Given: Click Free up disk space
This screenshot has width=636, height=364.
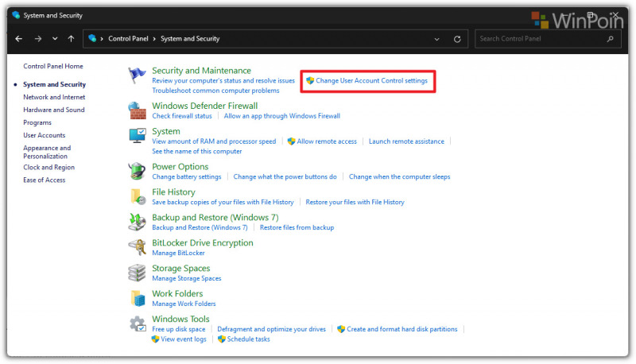Looking at the screenshot, I should (179, 329).
